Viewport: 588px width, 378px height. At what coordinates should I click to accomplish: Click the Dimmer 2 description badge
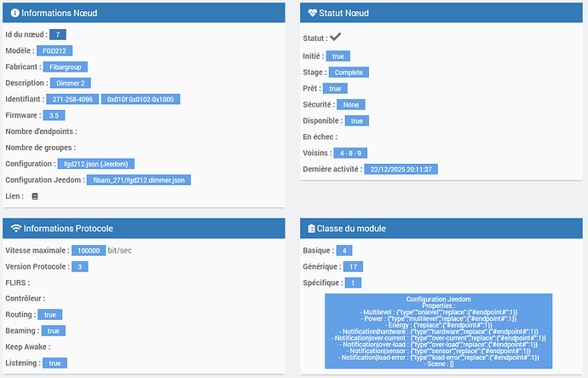70,84
